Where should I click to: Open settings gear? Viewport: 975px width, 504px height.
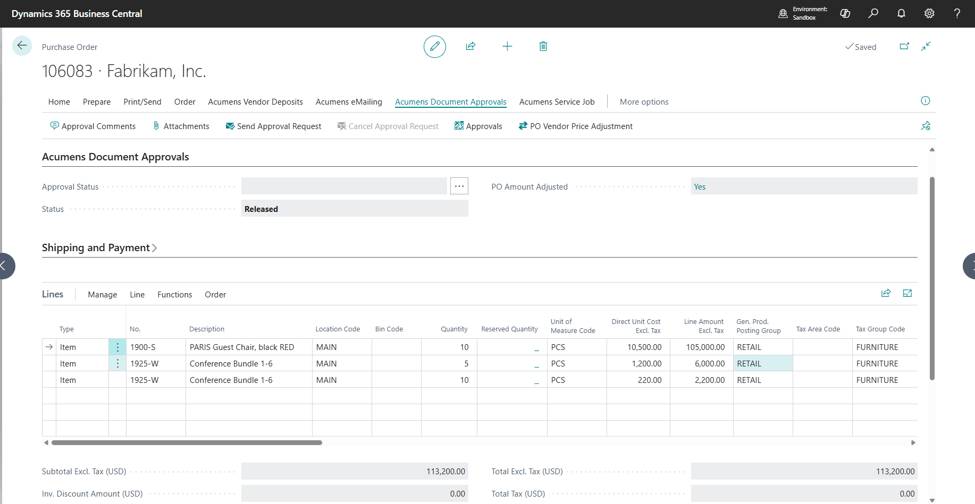(x=929, y=13)
